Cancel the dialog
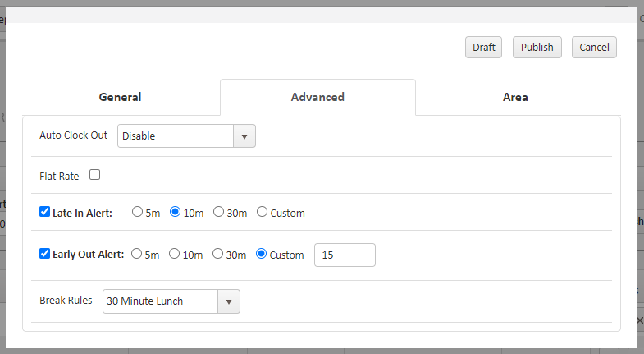 point(594,48)
